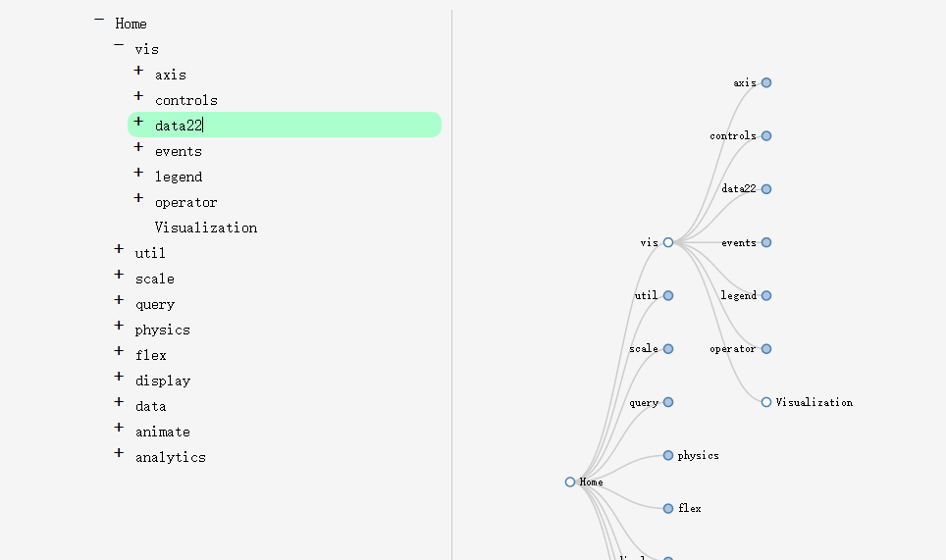Click the flex node circle in graph
This screenshot has height=560, width=946.
(x=668, y=508)
